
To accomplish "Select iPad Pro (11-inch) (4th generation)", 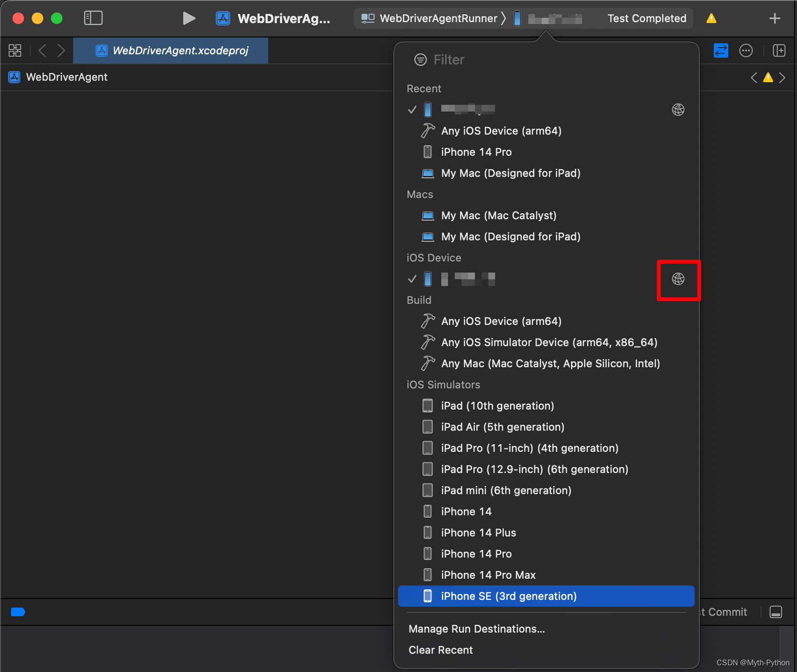I will tap(546, 448).
